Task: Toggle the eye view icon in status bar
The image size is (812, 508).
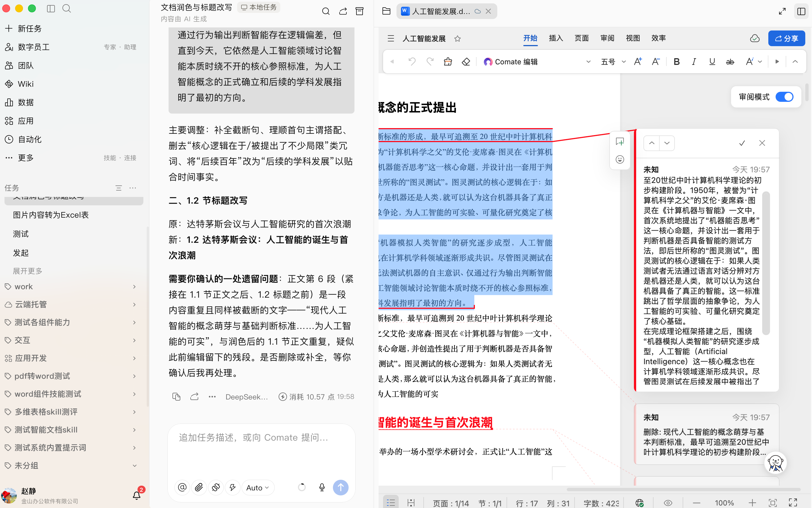Action: coord(668,503)
